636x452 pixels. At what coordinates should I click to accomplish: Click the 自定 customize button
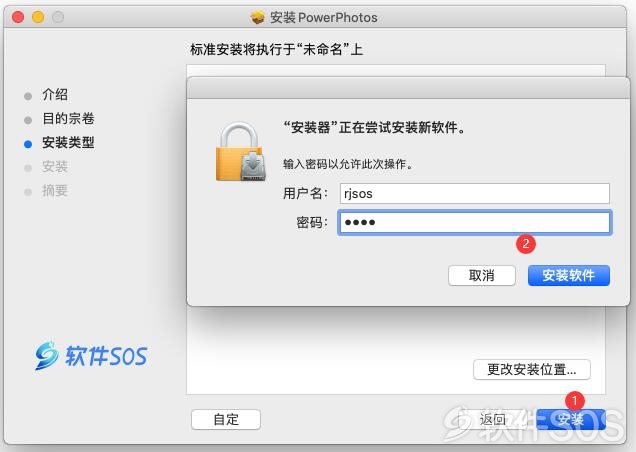[x=226, y=419]
